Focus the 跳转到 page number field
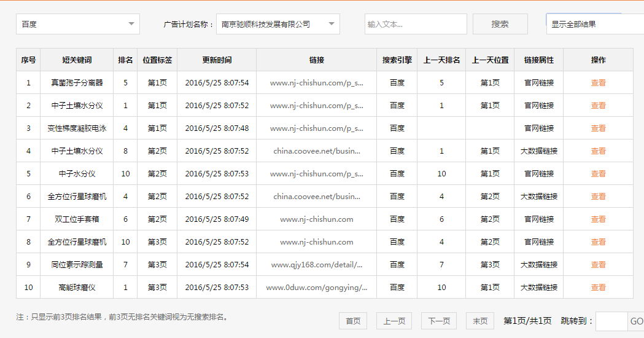This screenshot has height=338, width=644. coord(611,321)
